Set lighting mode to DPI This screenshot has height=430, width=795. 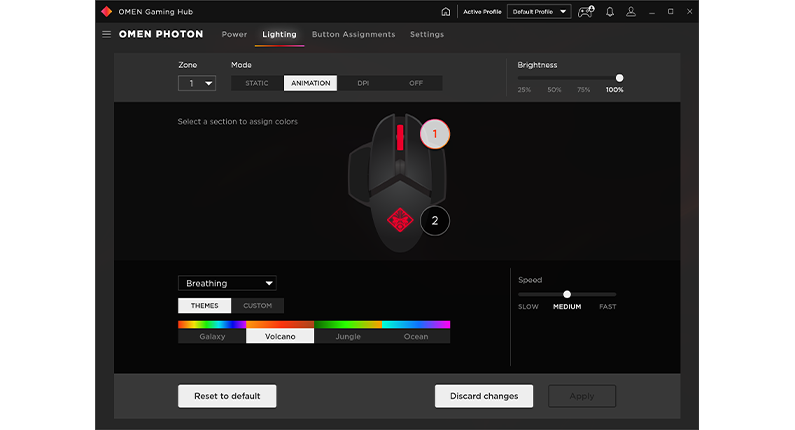coord(363,83)
